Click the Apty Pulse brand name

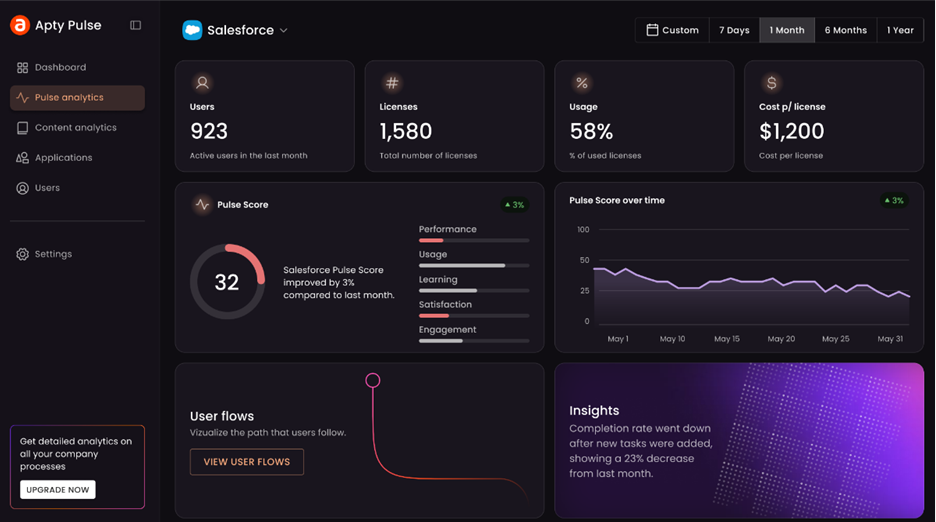[x=68, y=25]
